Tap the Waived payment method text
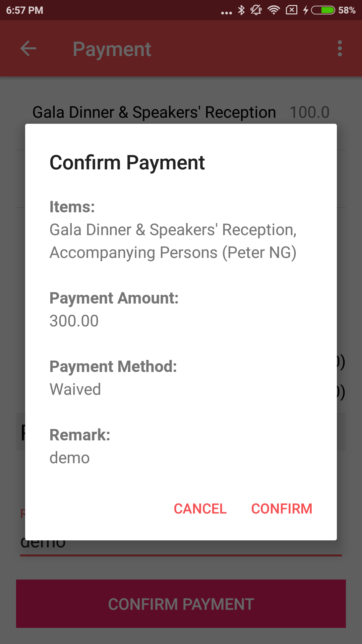 click(75, 389)
